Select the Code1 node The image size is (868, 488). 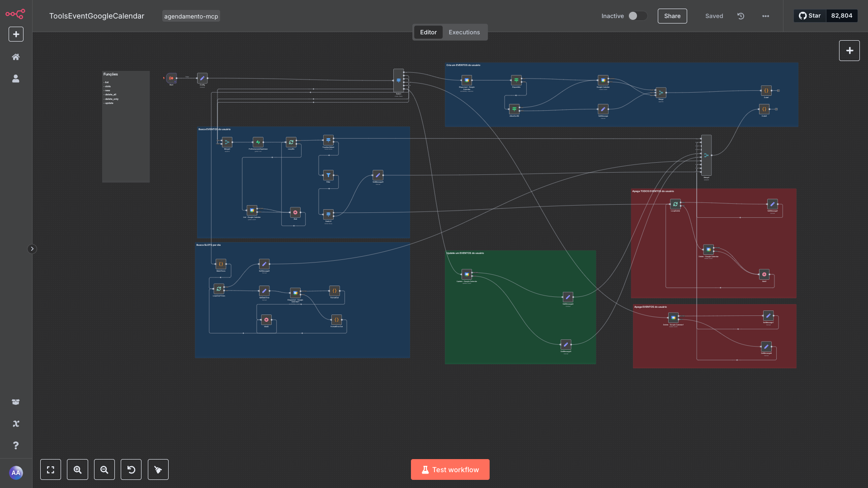click(x=766, y=90)
